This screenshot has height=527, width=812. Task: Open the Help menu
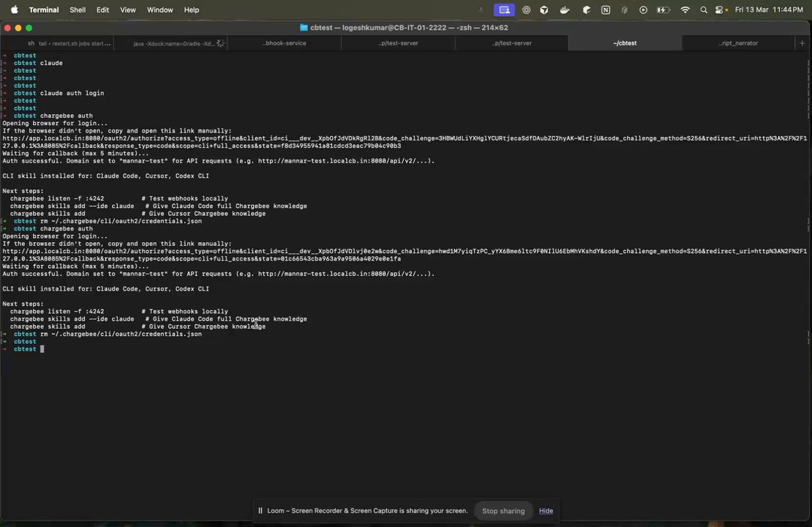[192, 10]
